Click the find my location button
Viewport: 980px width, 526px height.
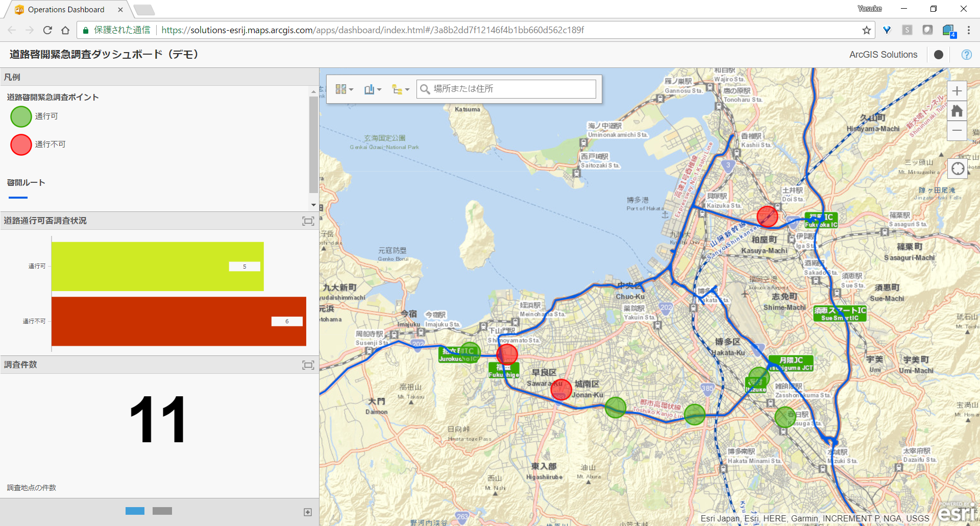958,169
